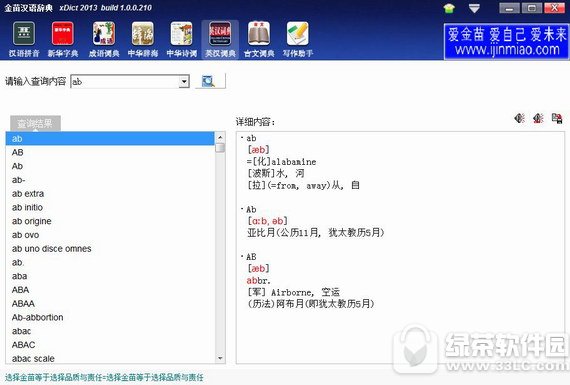Select the 'ABAC' uppercase result
The width and height of the screenshot is (570, 385).
pos(110,345)
